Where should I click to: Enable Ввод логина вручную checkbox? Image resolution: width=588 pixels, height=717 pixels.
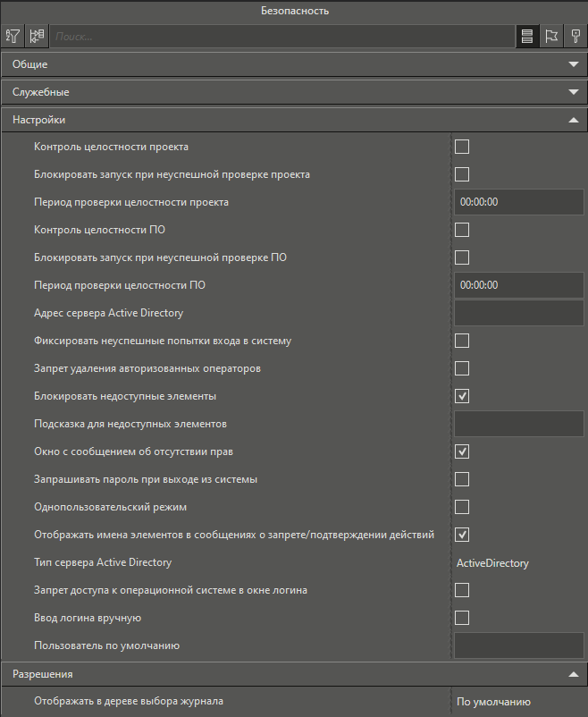462,618
